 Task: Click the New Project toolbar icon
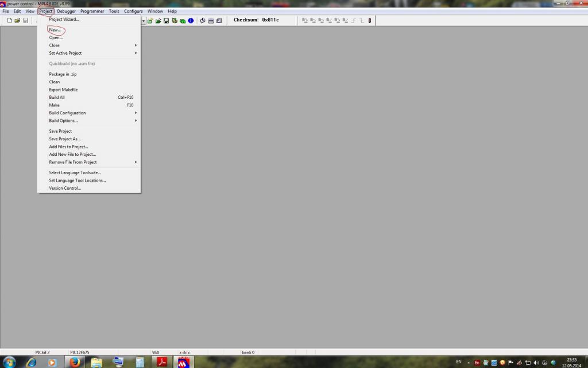pos(150,21)
